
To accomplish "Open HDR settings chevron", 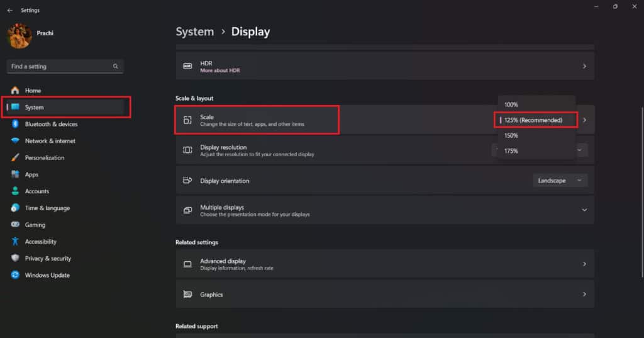I will [584, 66].
